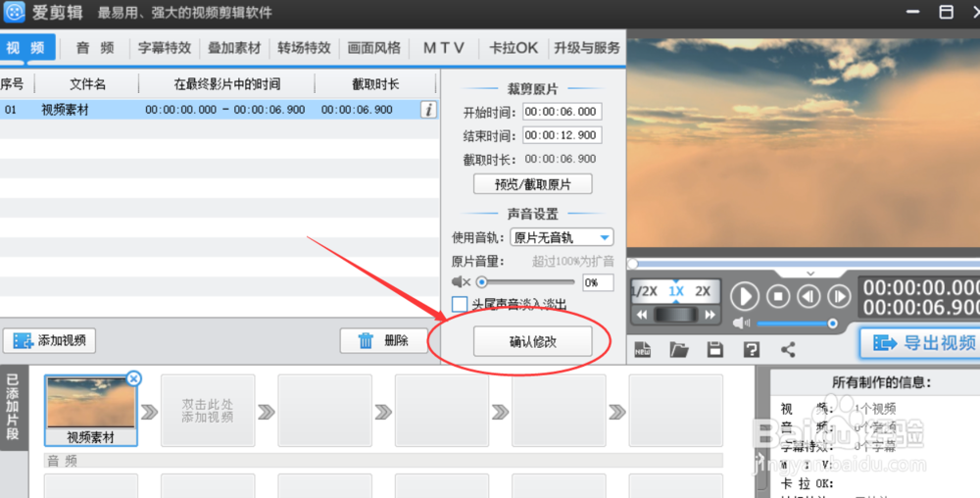The image size is (980, 498).
Task: Switch to the 卡拉OK tab
Action: 514,48
